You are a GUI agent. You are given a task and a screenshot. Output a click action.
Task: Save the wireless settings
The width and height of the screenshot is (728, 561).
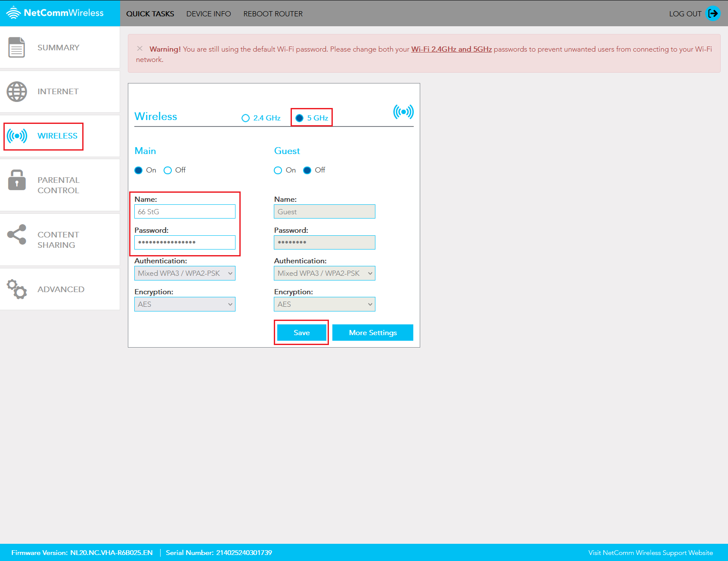(301, 332)
